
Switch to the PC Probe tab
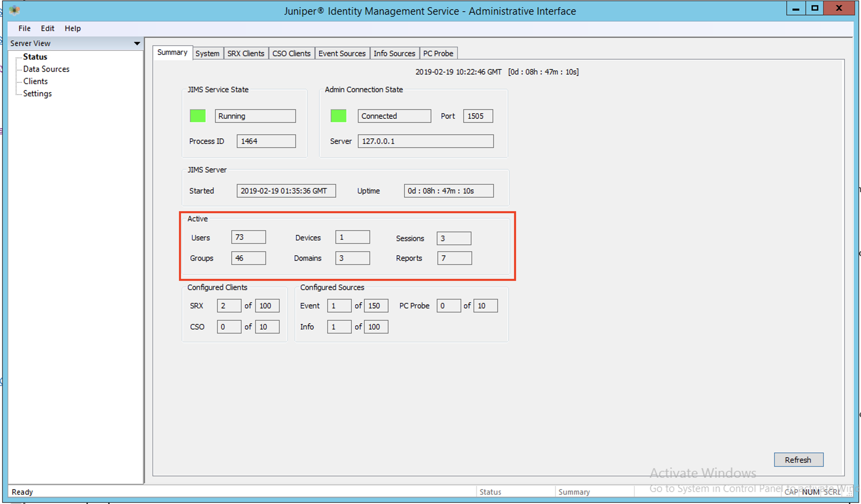pyautogui.click(x=438, y=54)
